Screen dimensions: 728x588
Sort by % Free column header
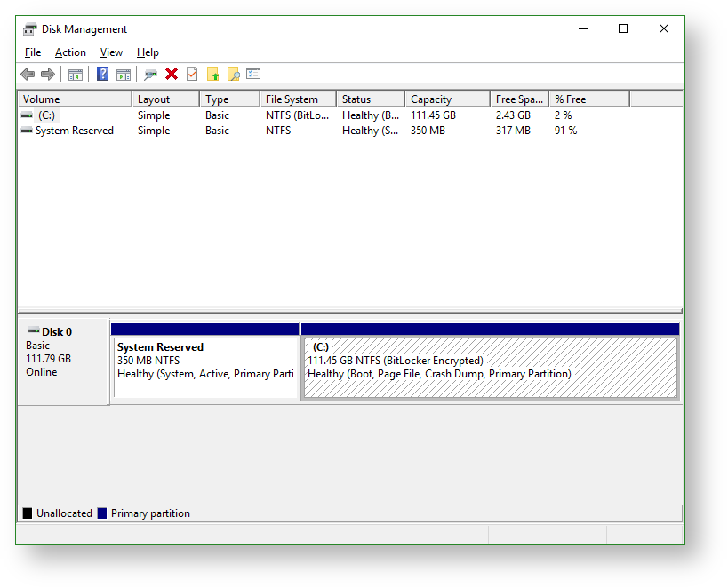coord(589,99)
